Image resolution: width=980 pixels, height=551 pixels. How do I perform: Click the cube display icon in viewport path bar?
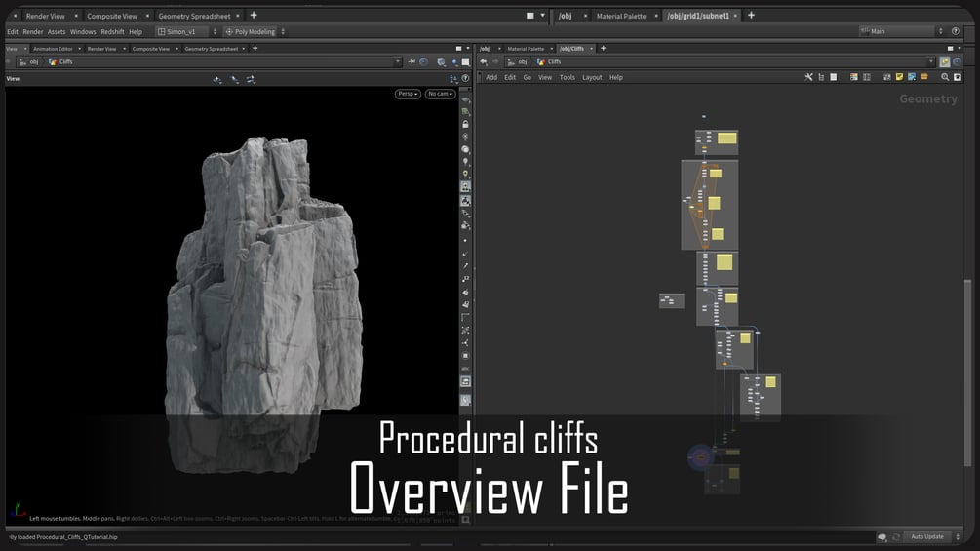pyautogui.click(x=442, y=61)
